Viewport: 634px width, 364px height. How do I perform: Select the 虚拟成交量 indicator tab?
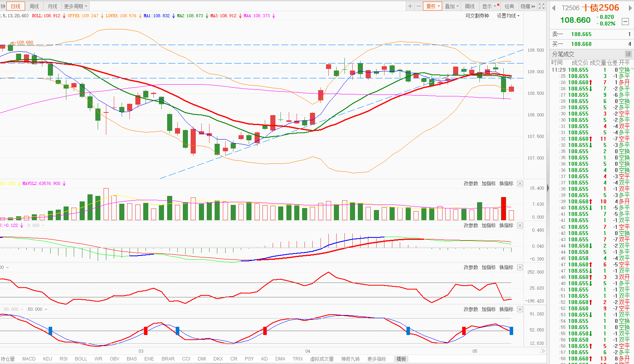322,359
